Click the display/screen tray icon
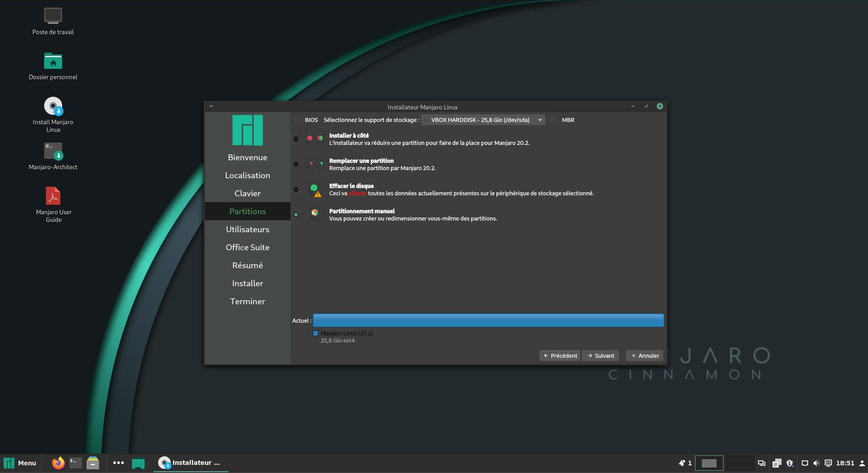 coord(805,463)
